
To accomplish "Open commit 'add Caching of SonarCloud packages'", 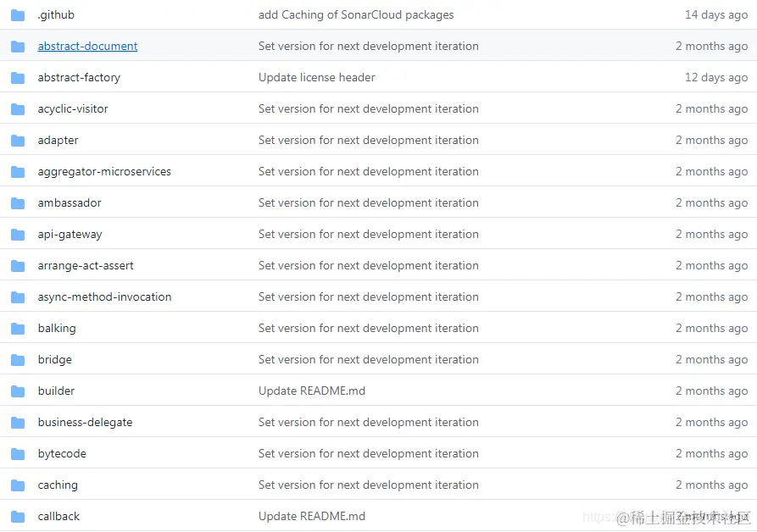I will point(356,15).
